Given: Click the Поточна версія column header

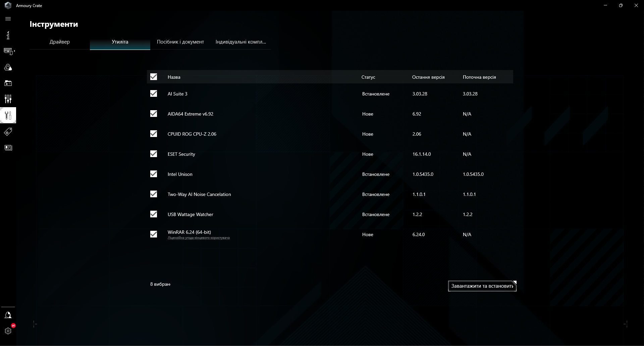Looking at the screenshot, I should 479,77.
